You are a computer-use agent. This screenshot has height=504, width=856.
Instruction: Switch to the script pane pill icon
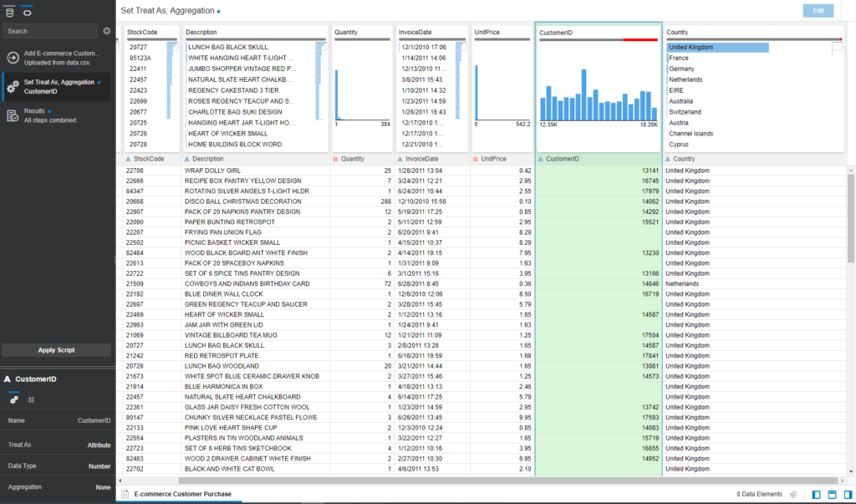click(x=27, y=12)
